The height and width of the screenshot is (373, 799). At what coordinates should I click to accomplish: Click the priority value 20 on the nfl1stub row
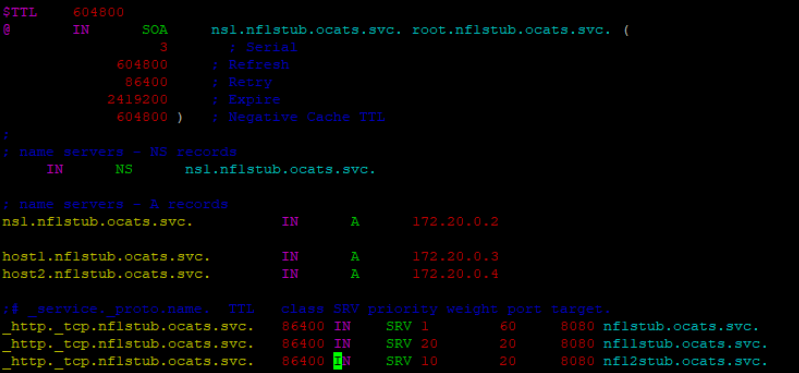(x=430, y=344)
